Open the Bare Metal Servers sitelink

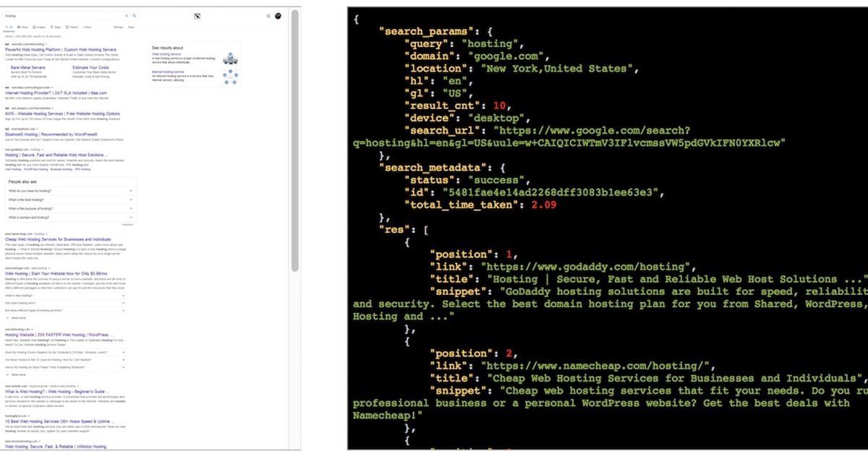(x=30, y=67)
